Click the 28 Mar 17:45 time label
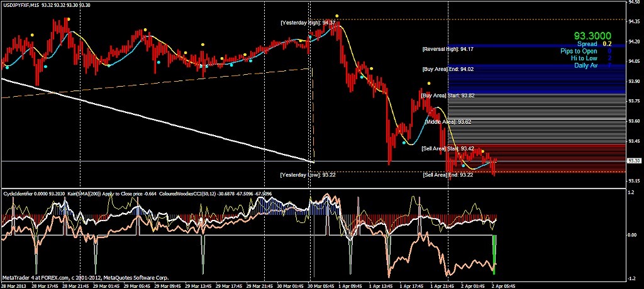Viewport: 644px width, 289px height. (x=43, y=286)
